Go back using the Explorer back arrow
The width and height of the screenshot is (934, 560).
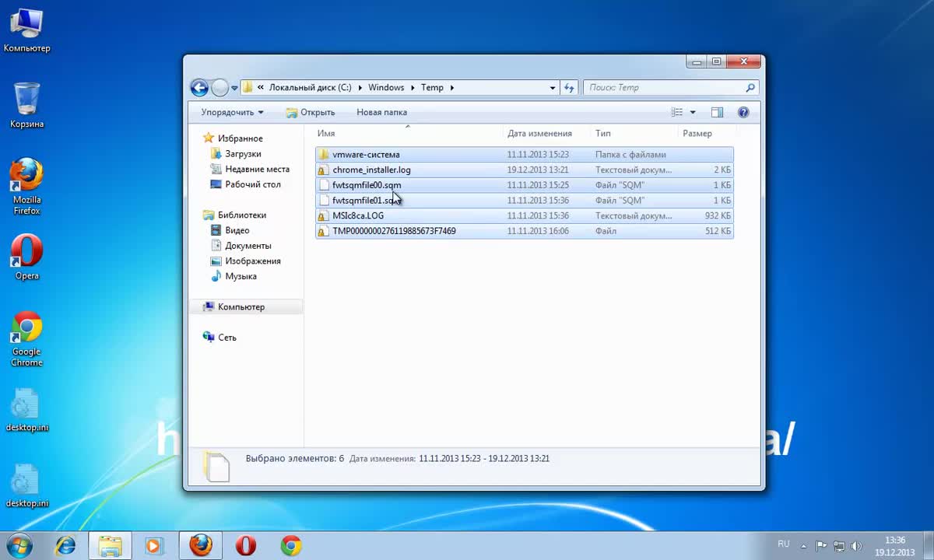(x=199, y=88)
